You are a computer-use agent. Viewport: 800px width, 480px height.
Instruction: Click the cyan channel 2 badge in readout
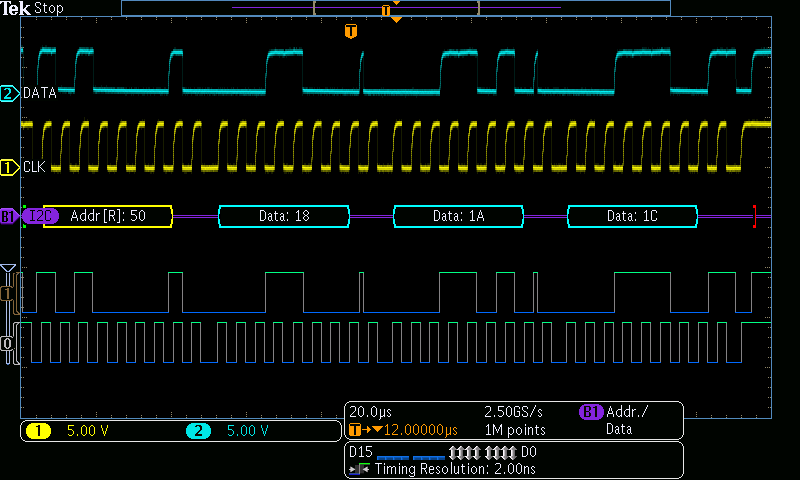click(198, 431)
